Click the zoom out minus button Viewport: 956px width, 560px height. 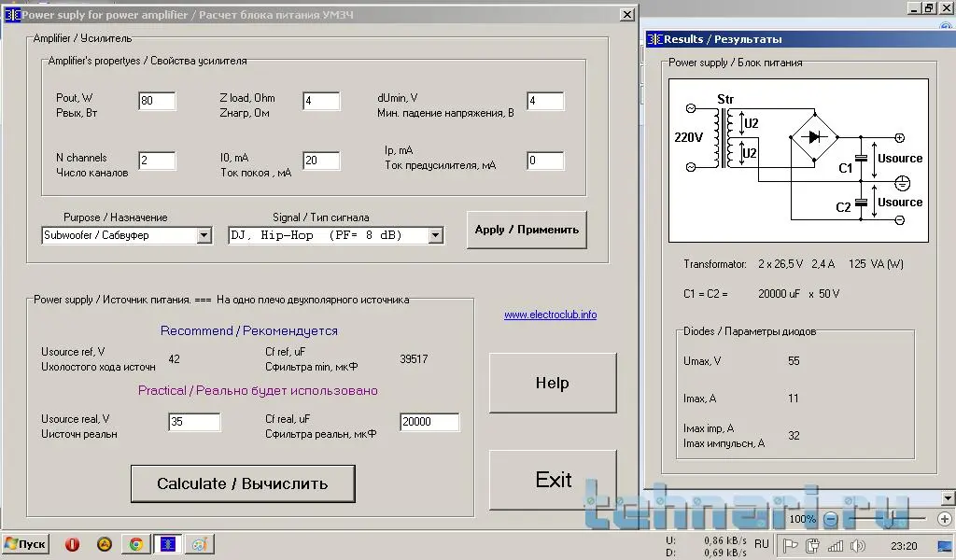tap(830, 519)
